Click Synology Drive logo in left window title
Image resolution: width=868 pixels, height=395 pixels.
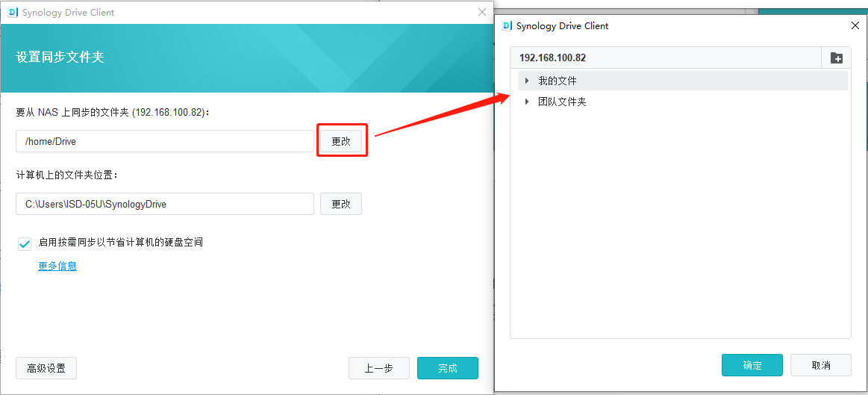[x=12, y=12]
